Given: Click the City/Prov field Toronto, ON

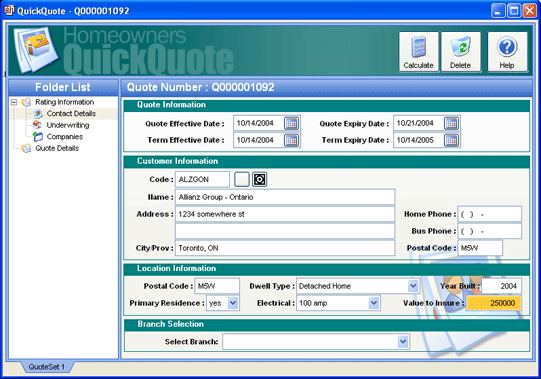Looking at the screenshot, I should 285,248.
